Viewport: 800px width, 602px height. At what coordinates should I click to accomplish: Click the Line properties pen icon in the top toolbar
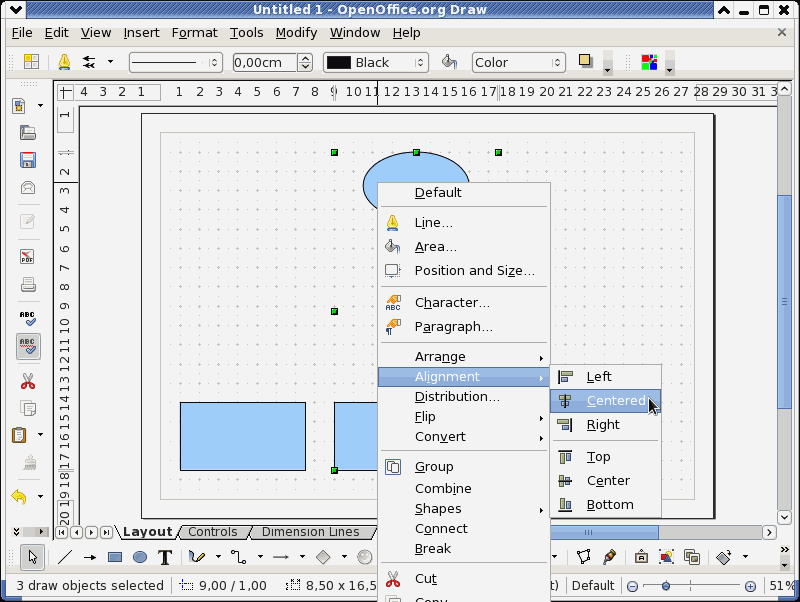tap(64, 62)
